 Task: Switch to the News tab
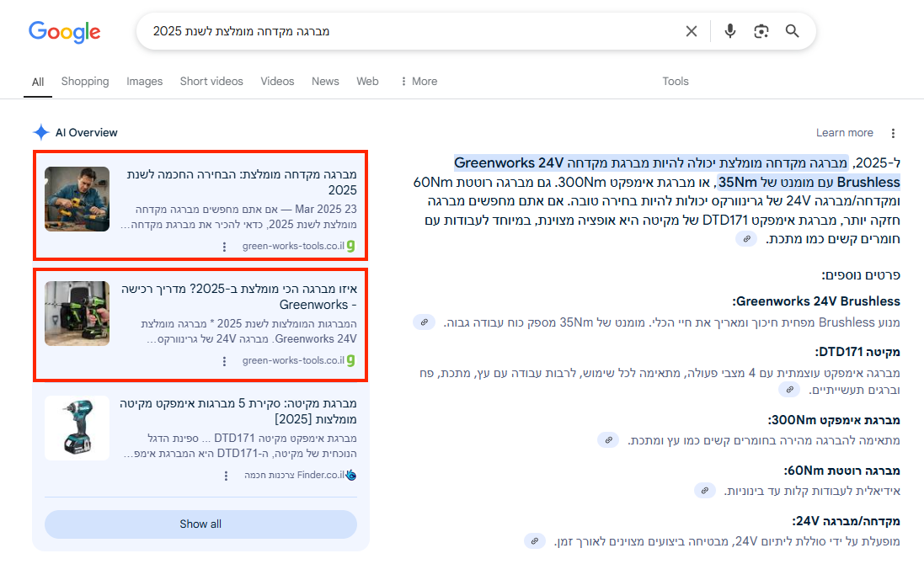pos(325,82)
